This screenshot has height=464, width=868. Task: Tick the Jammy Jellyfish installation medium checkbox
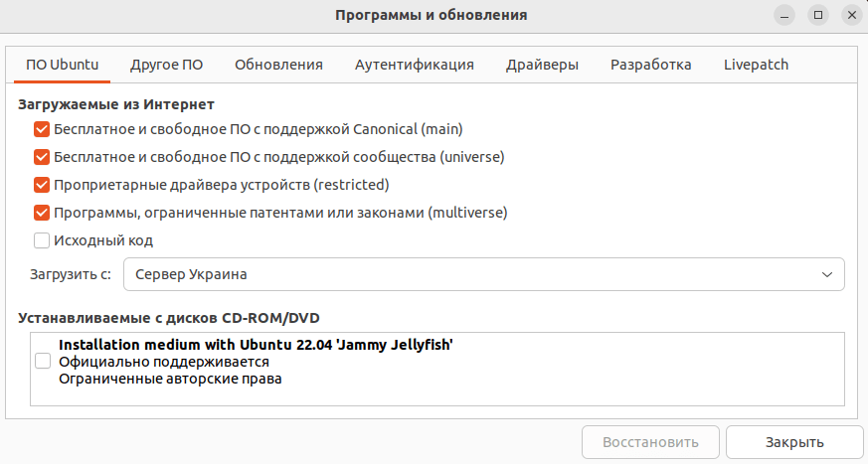click(43, 361)
